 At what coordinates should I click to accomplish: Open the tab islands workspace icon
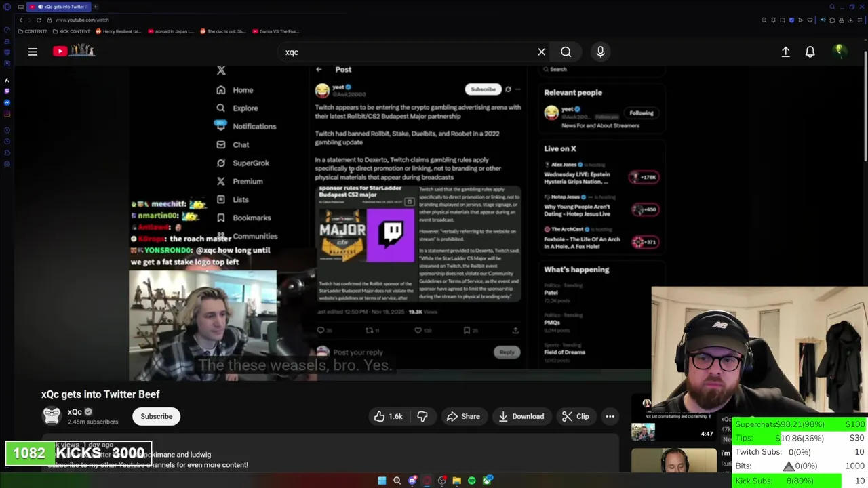point(21,7)
